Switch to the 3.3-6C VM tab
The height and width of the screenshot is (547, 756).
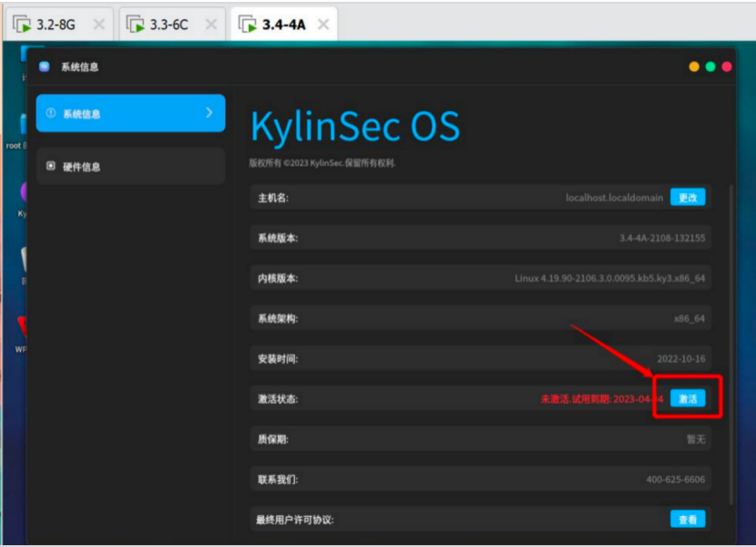[173, 24]
